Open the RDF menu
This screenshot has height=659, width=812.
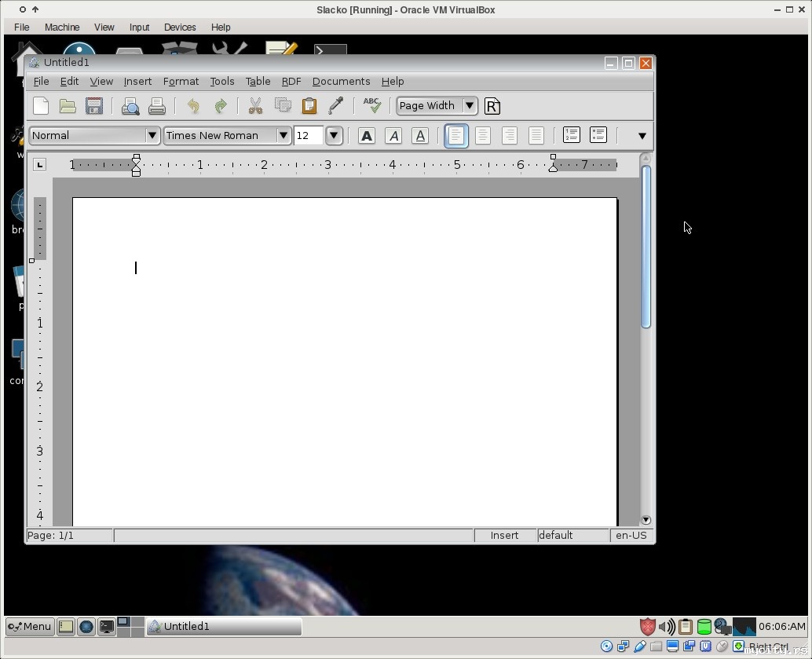point(291,82)
